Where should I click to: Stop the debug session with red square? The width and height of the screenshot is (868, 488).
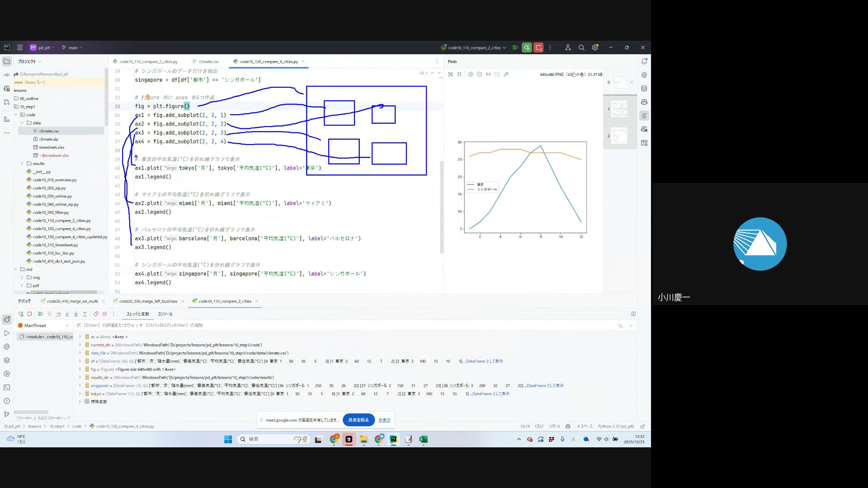(29, 314)
